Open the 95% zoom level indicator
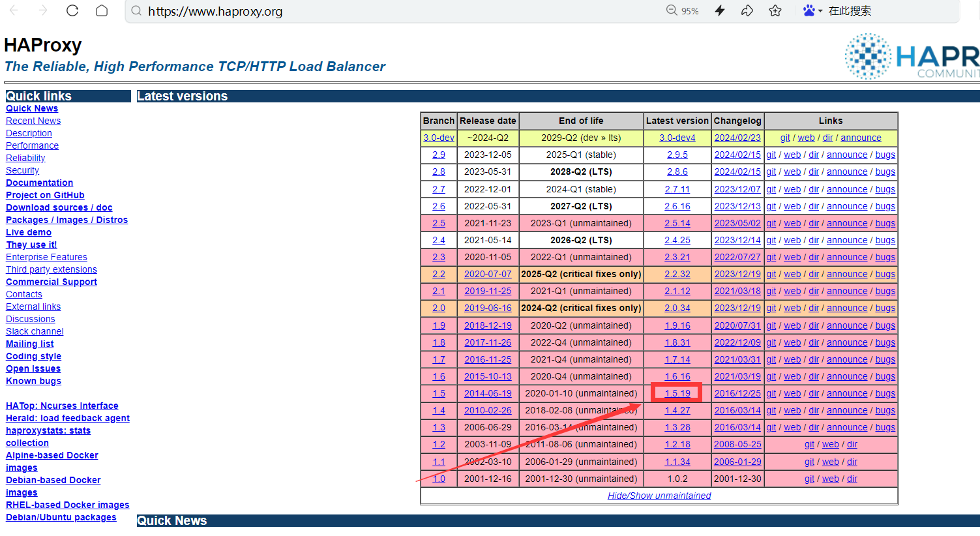The width and height of the screenshot is (980, 536). pos(683,11)
